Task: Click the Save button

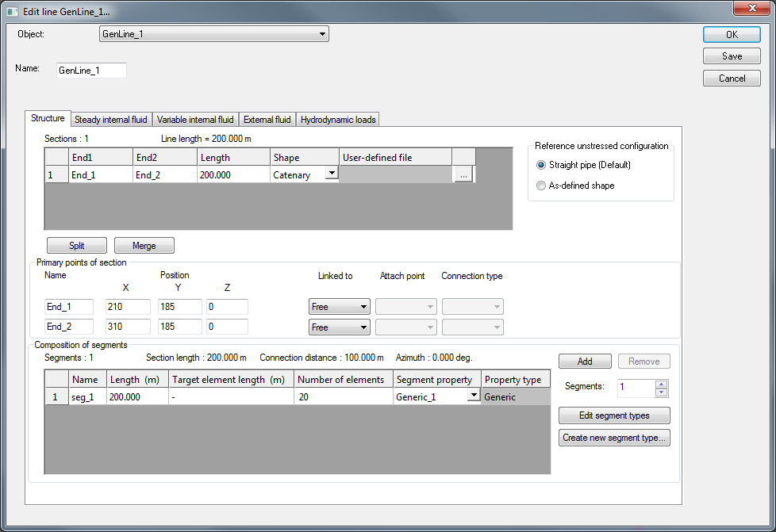Action: tap(732, 56)
